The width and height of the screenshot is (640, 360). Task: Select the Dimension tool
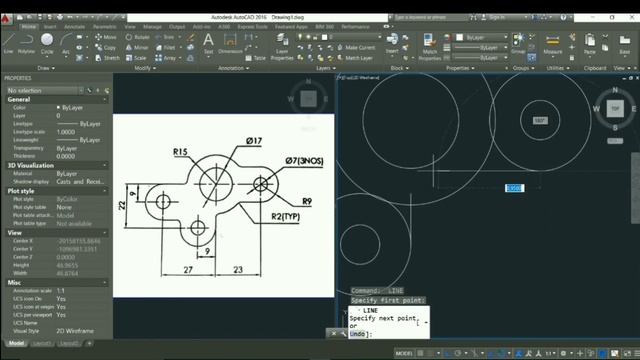coord(230,43)
